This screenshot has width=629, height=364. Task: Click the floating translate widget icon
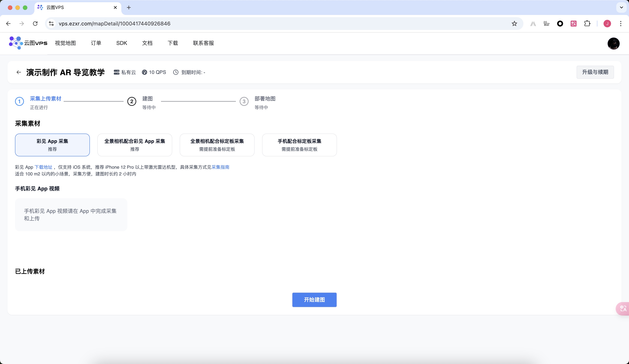click(623, 308)
